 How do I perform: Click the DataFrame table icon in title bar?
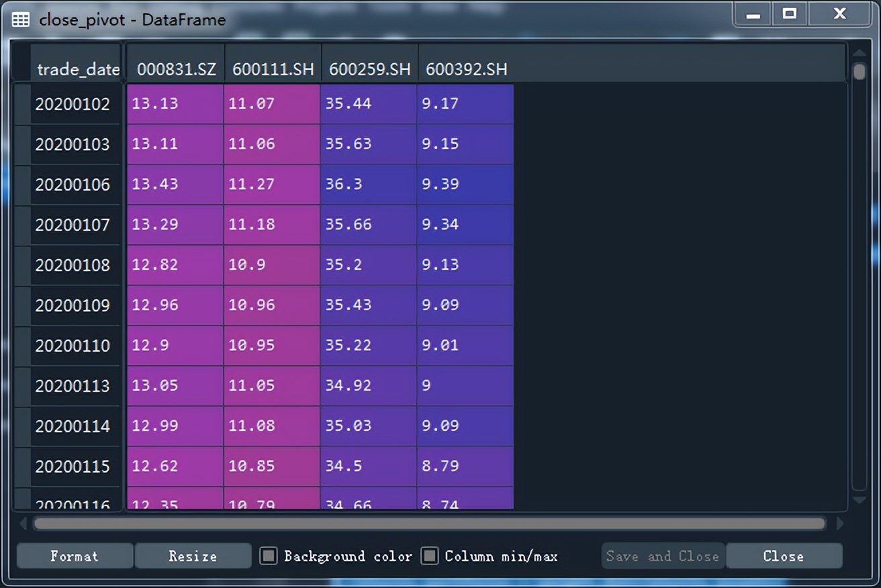click(21, 19)
